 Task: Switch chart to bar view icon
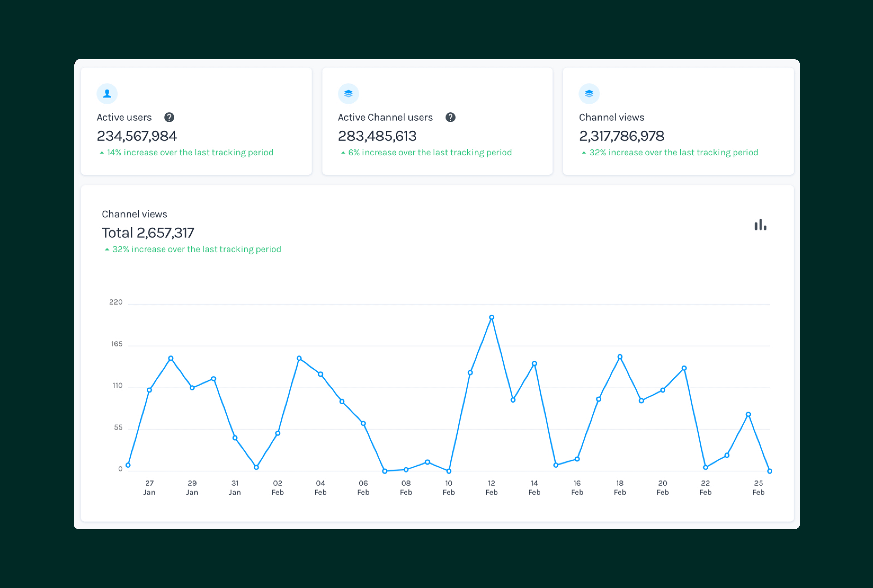click(x=760, y=225)
